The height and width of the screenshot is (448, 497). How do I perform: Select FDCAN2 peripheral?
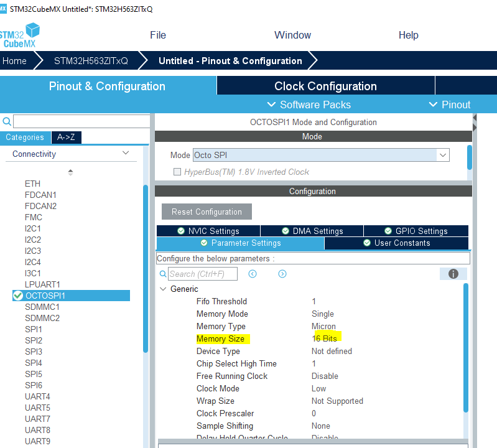coord(40,206)
